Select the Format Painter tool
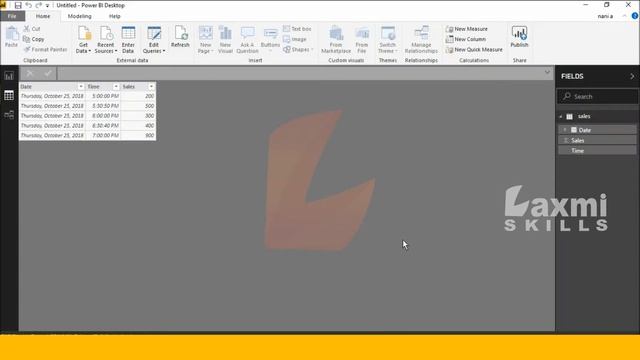 pyautogui.click(x=45, y=49)
